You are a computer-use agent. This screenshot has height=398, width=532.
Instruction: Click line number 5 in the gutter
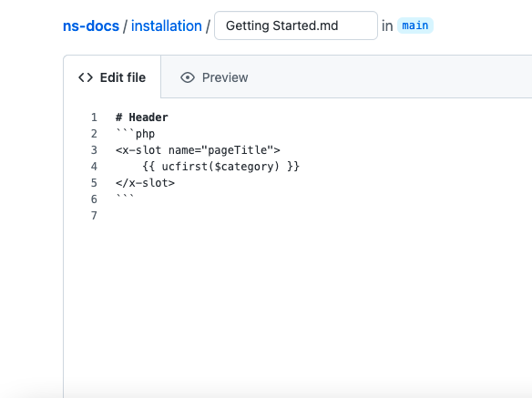tap(94, 183)
